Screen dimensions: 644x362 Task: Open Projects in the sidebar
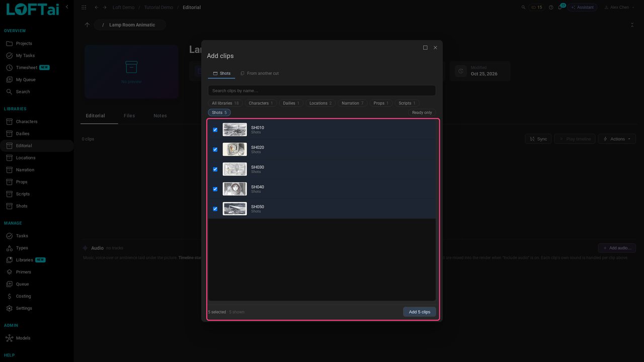pos(24,44)
